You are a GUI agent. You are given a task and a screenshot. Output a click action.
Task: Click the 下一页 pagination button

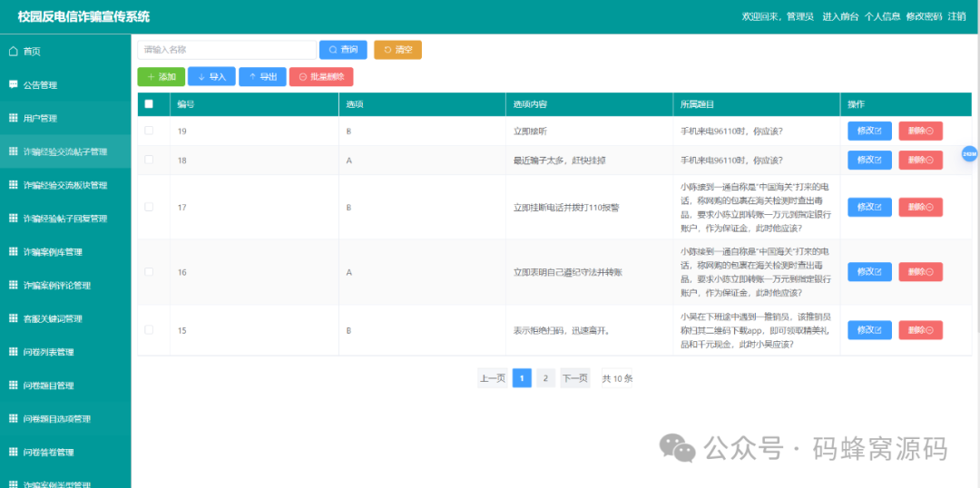tap(575, 378)
